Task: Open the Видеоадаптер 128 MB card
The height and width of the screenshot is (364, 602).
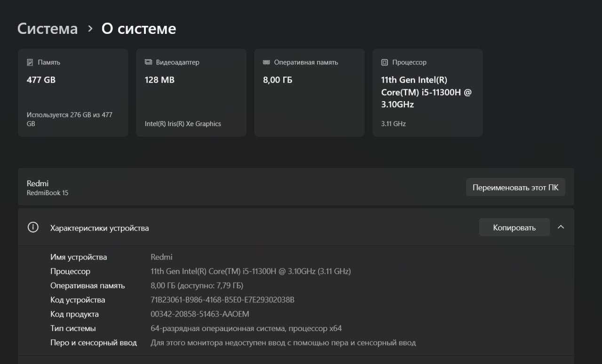Action: point(191,93)
